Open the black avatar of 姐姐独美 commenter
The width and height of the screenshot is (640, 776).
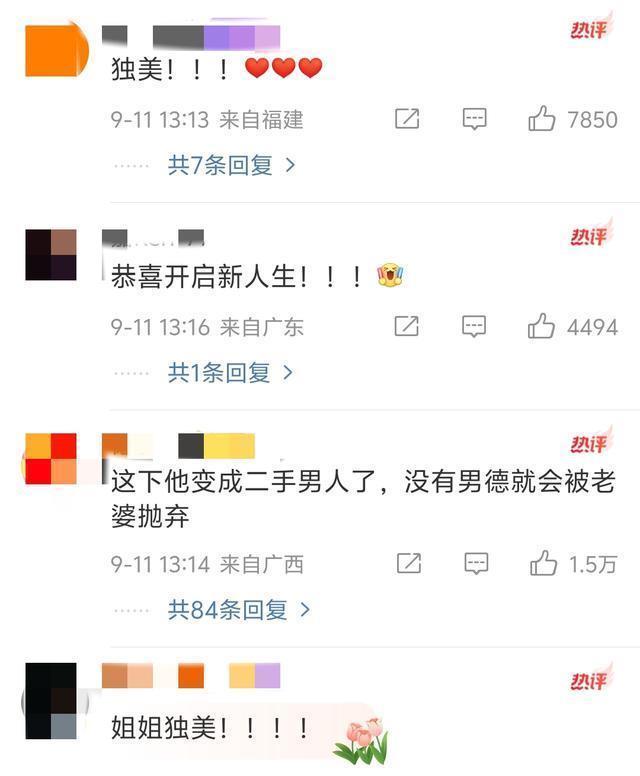tap(51, 701)
